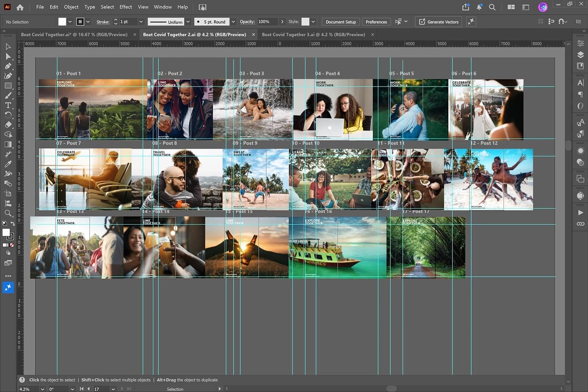Expand the Opacity value arrow
Viewport: 588px width, 392px height.
pyautogui.click(x=282, y=22)
